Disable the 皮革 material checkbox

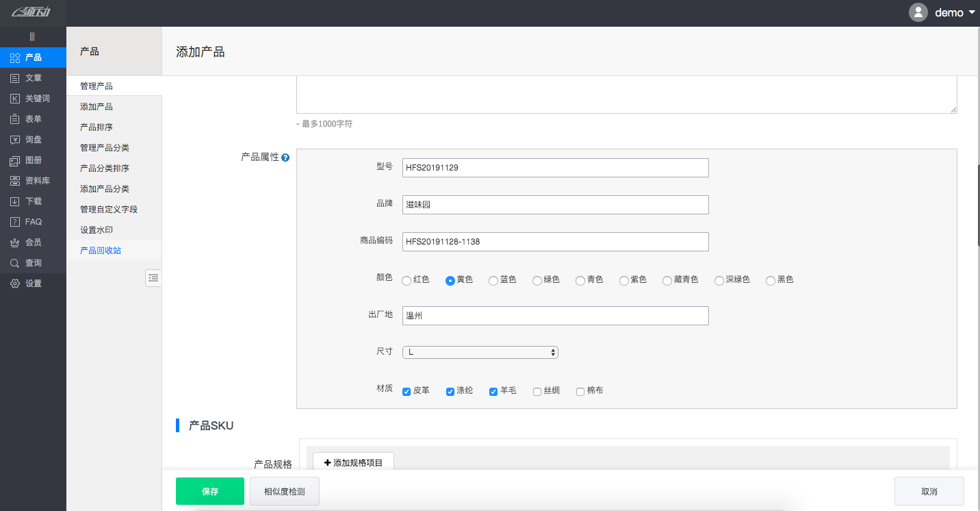click(406, 390)
